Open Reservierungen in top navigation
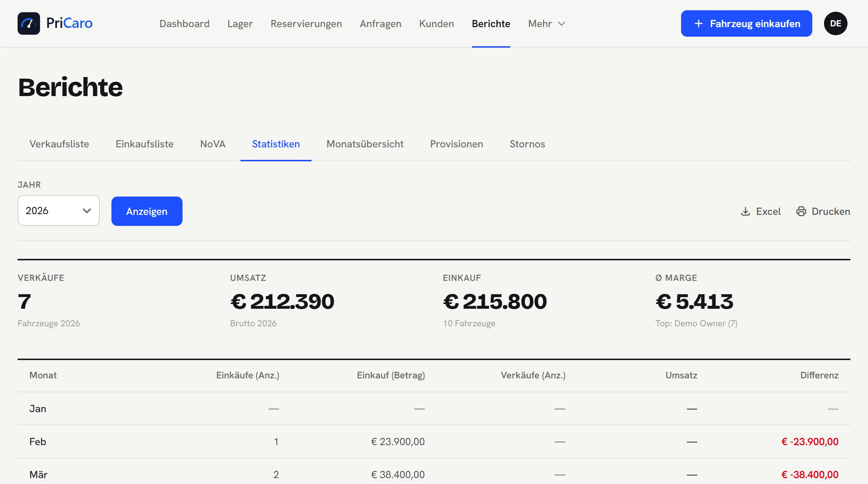Image resolution: width=868 pixels, height=484 pixels. [x=306, y=23]
